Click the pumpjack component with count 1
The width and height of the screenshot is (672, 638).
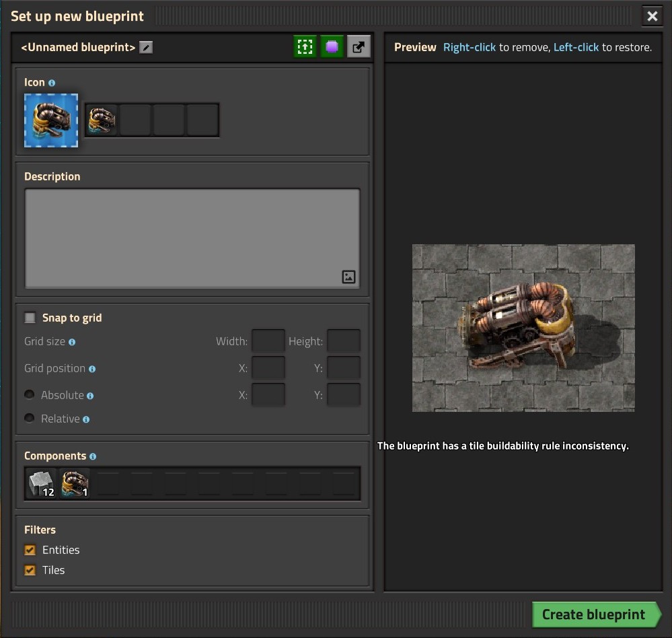tap(75, 483)
